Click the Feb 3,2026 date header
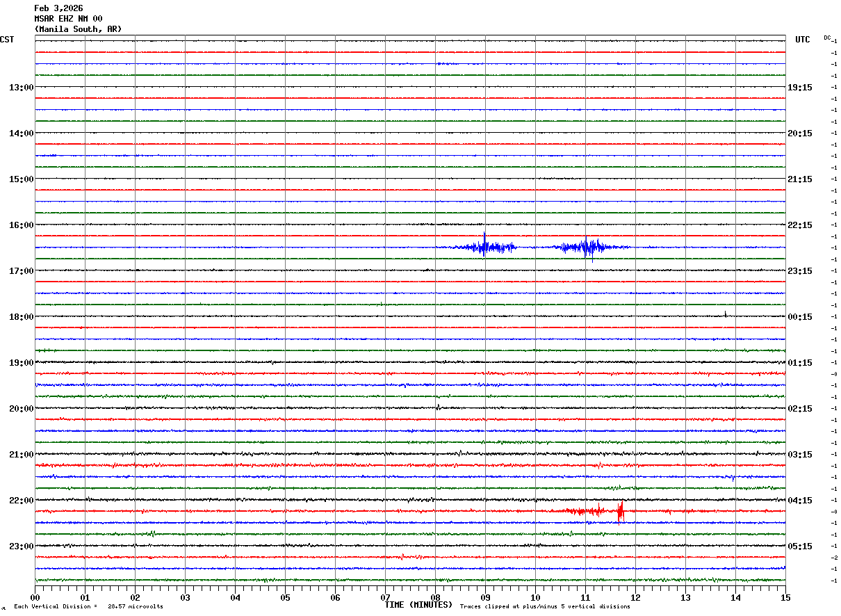 (58, 8)
